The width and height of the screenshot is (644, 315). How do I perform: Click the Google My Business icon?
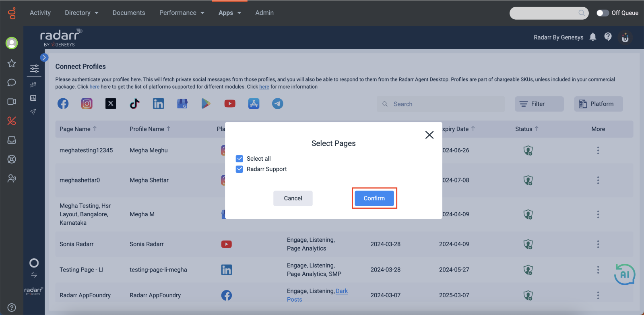(x=182, y=104)
